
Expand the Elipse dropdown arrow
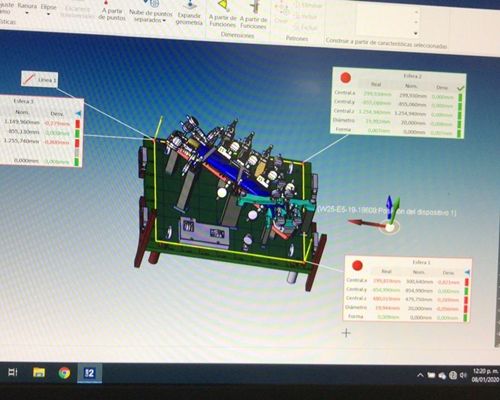(48, 14)
